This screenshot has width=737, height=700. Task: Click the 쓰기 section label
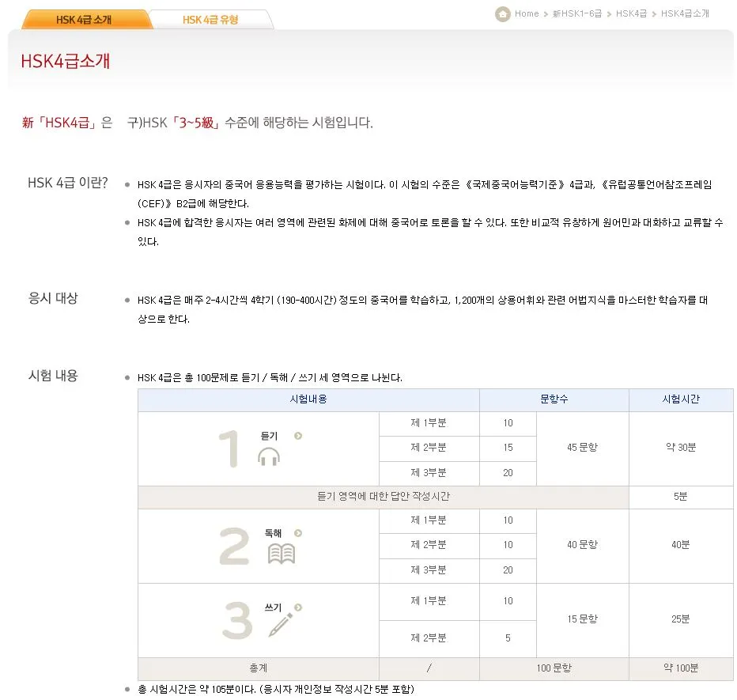point(273,607)
